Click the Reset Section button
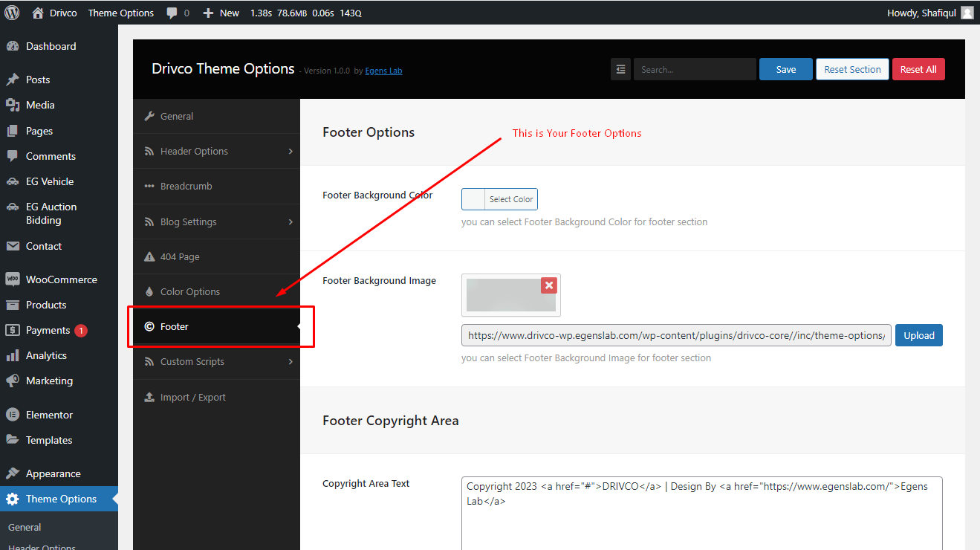The image size is (980, 550). point(852,69)
